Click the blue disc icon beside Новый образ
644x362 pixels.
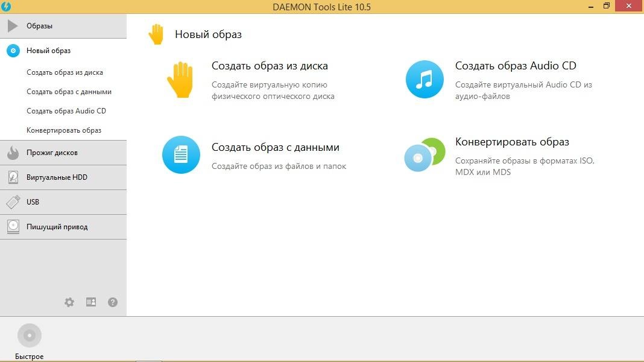click(13, 51)
